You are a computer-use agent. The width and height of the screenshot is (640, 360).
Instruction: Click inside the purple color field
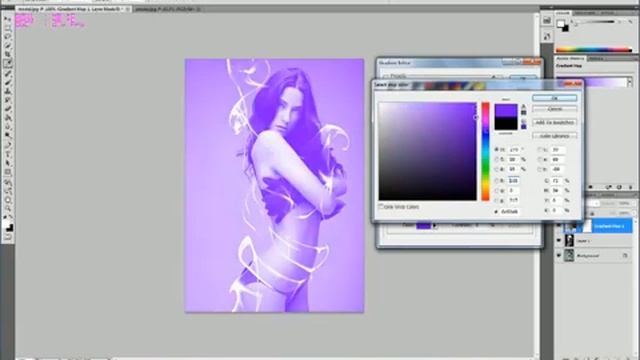(427, 151)
